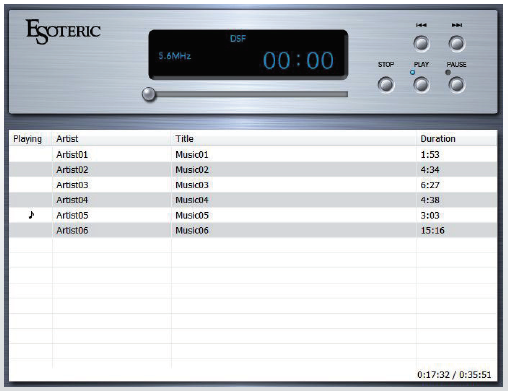508x391 pixels.
Task: Skip to the next track
Action: tap(457, 44)
